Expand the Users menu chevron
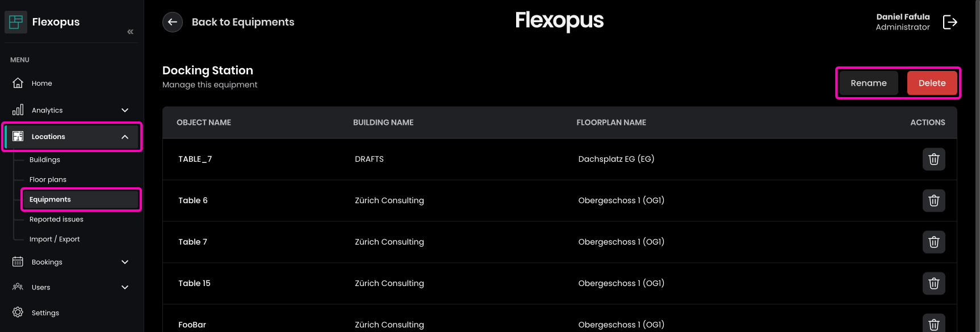Image resolution: width=980 pixels, height=332 pixels. [x=125, y=287]
